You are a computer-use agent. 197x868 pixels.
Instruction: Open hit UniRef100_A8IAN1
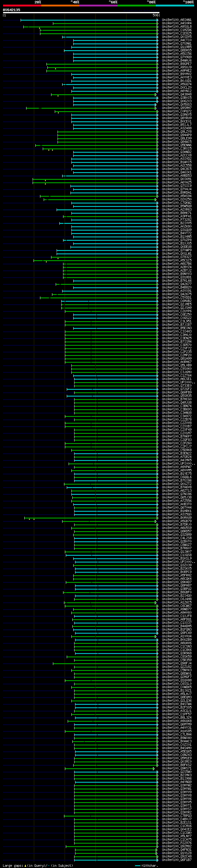coord(176,20)
